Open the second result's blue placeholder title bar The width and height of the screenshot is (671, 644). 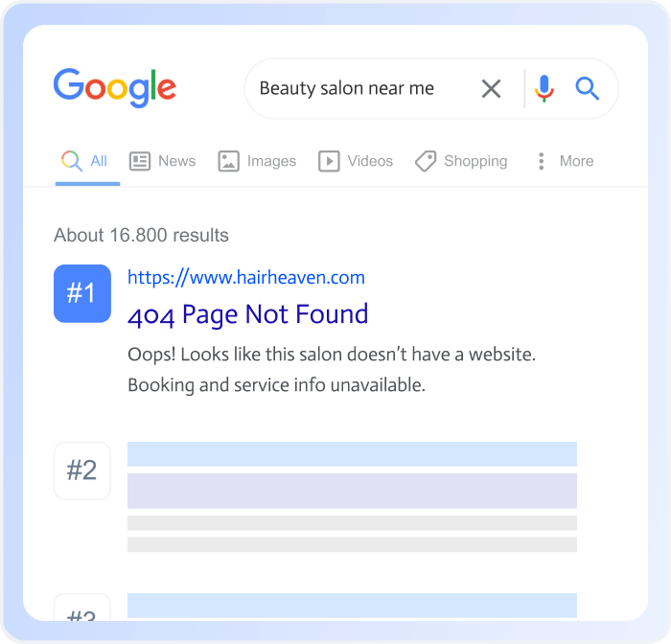point(352,454)
